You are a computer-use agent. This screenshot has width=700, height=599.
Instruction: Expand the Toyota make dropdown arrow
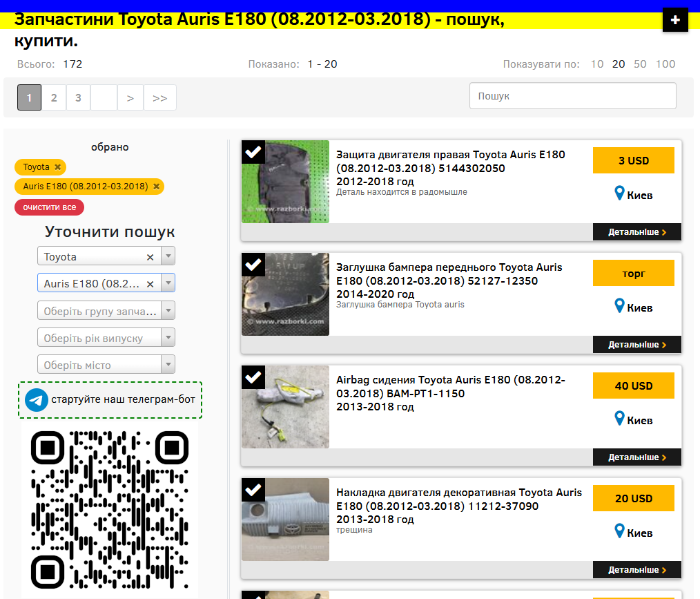click(168, 256)
